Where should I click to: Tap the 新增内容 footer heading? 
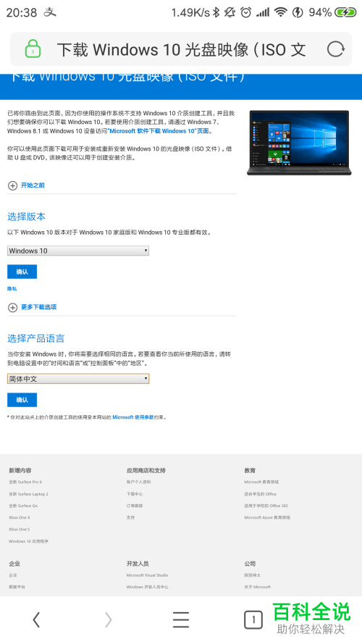tap(20, 470)
